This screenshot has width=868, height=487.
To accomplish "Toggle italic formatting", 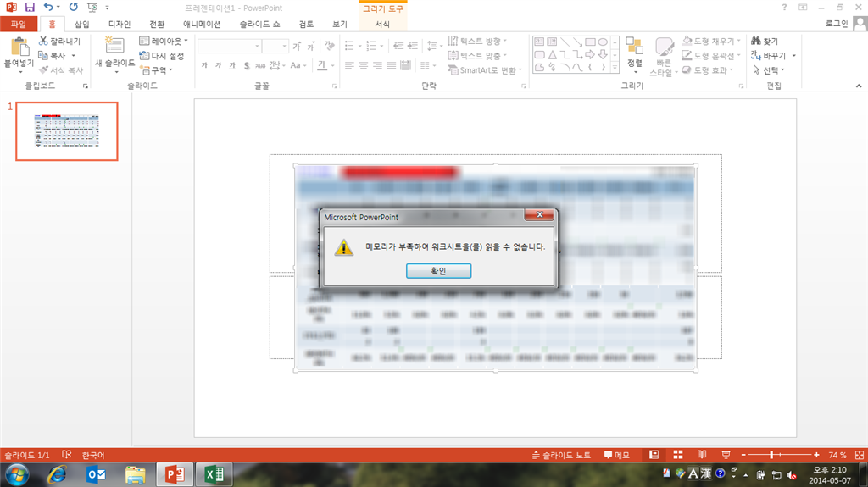I will pos(218,65).
